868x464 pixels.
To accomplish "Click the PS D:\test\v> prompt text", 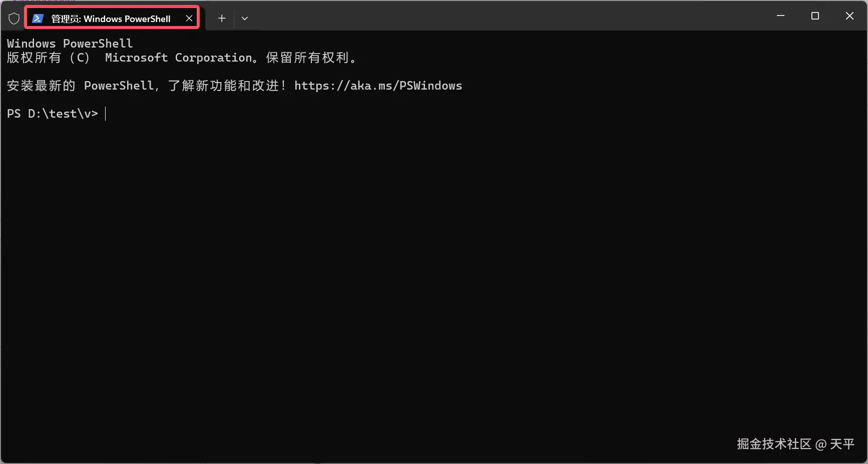I will click(x=52, y=114).
